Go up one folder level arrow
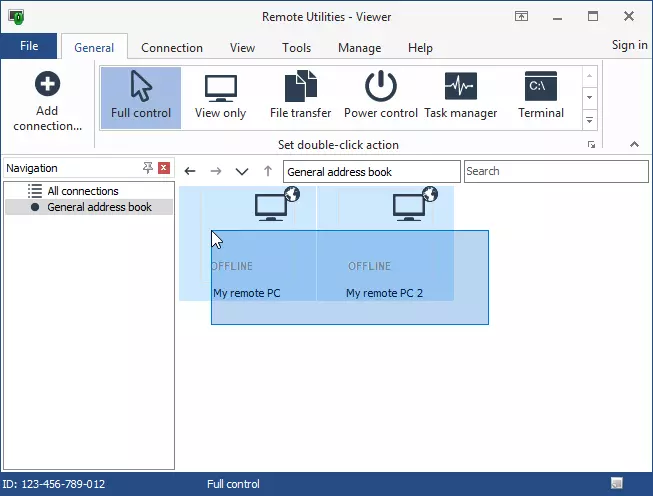The image size is (653, 496). (x=267, y=172)
